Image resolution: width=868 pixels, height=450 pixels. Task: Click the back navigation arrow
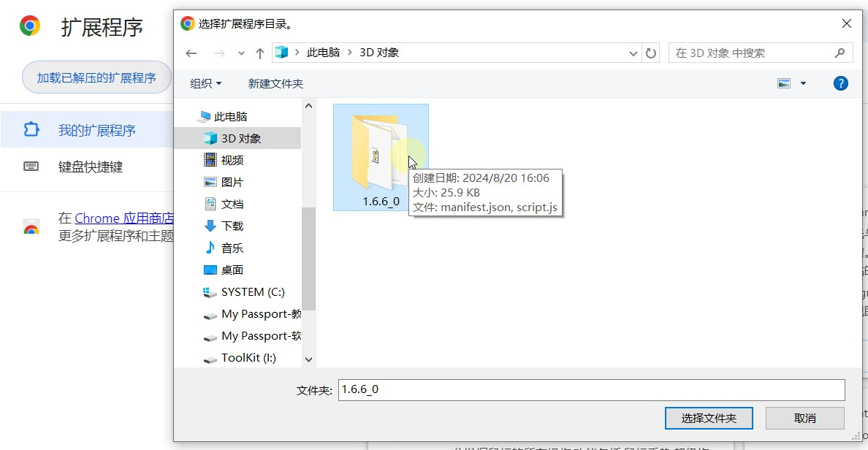tap(191, 52)
